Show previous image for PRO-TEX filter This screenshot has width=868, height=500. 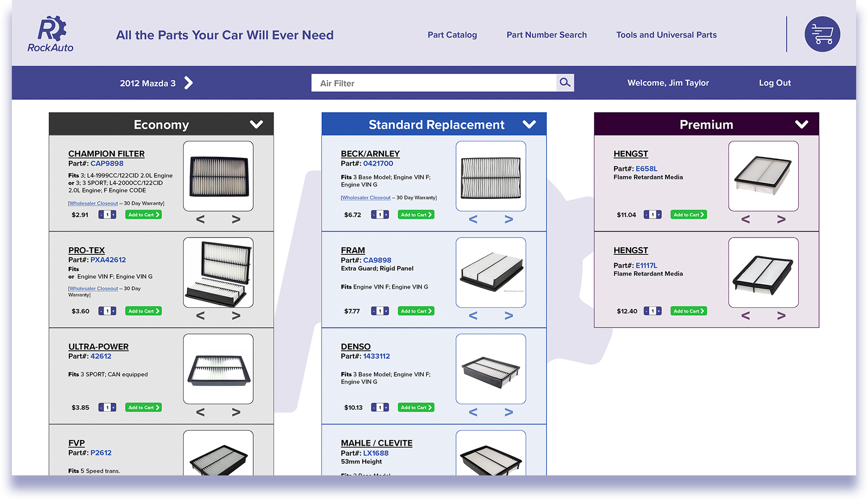[200, 316]
